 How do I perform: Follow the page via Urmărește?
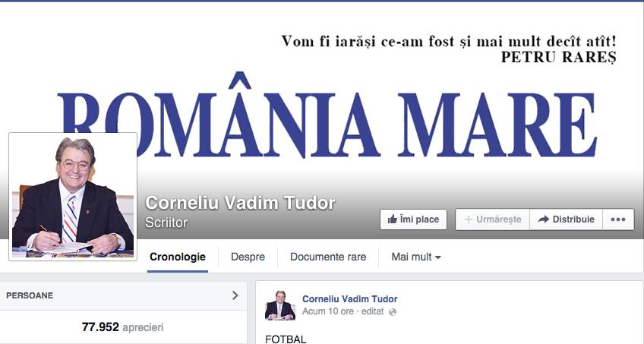coord(492,219)
